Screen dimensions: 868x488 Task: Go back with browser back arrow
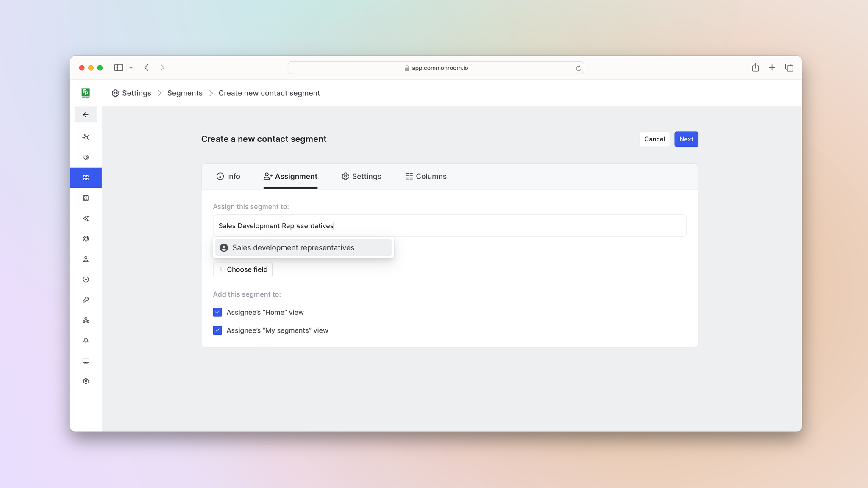146,68
